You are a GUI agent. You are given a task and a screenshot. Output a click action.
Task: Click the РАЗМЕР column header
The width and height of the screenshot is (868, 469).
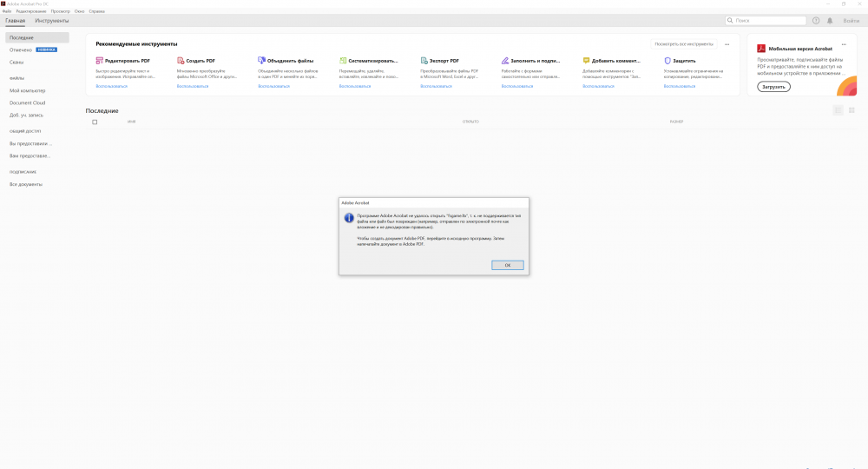[x=676, y=122]
